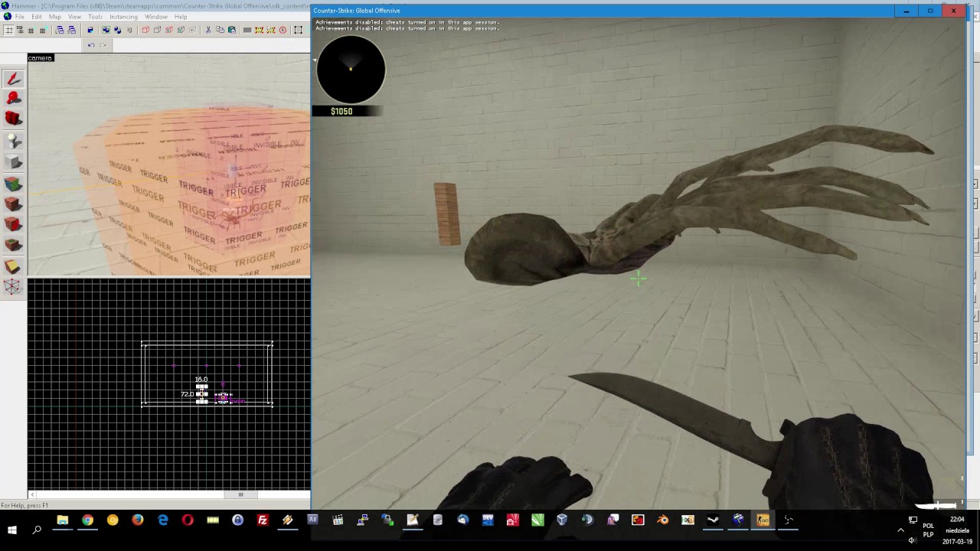Click the Cut scissors icon
Viewport: 980px width, 551px height.
207,30
